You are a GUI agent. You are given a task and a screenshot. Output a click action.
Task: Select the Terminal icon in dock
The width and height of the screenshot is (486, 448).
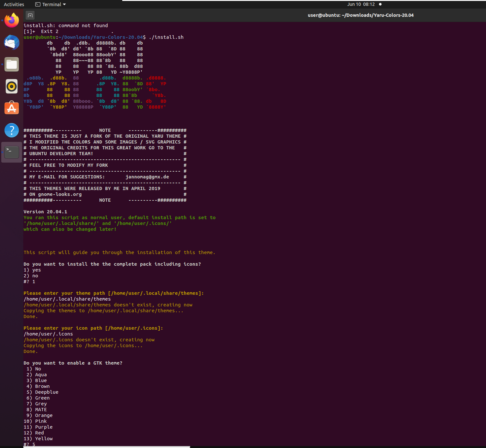(x=12, y=152)
